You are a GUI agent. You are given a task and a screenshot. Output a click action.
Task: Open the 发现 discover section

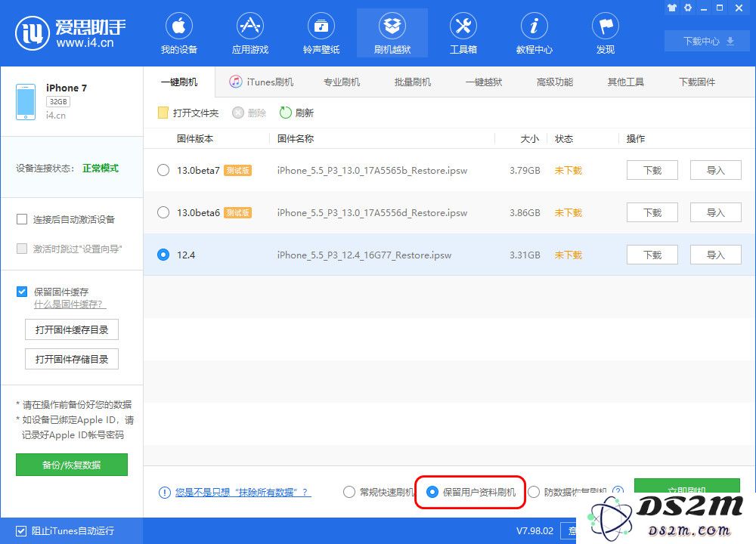tap(606, 33)
